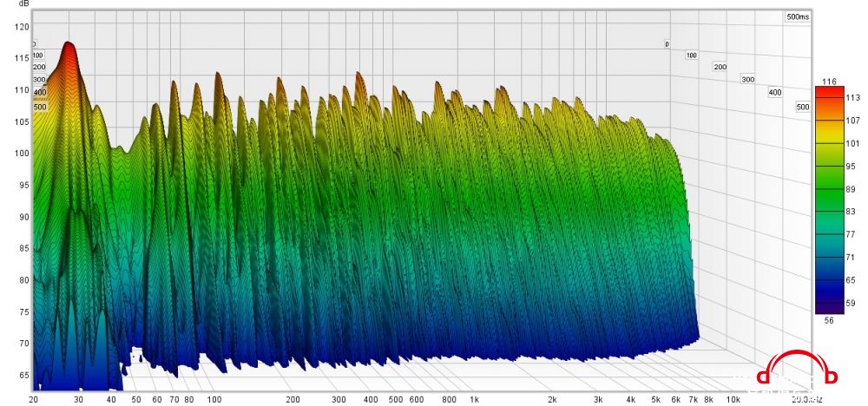Click the 2k frequency axis label
868x406 pixels.
pyautogui.click(x=552, y=400)
